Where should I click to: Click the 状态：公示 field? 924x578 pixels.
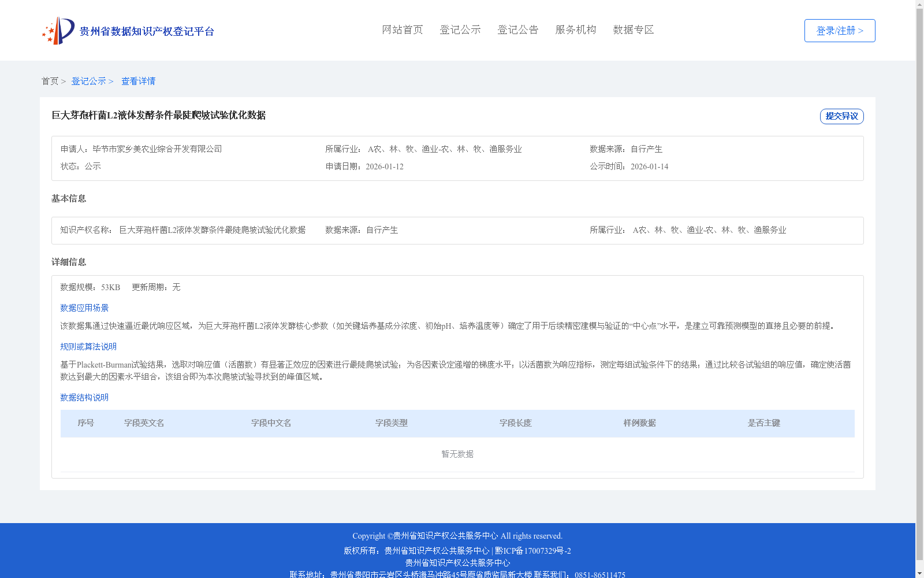pos(81,166)
